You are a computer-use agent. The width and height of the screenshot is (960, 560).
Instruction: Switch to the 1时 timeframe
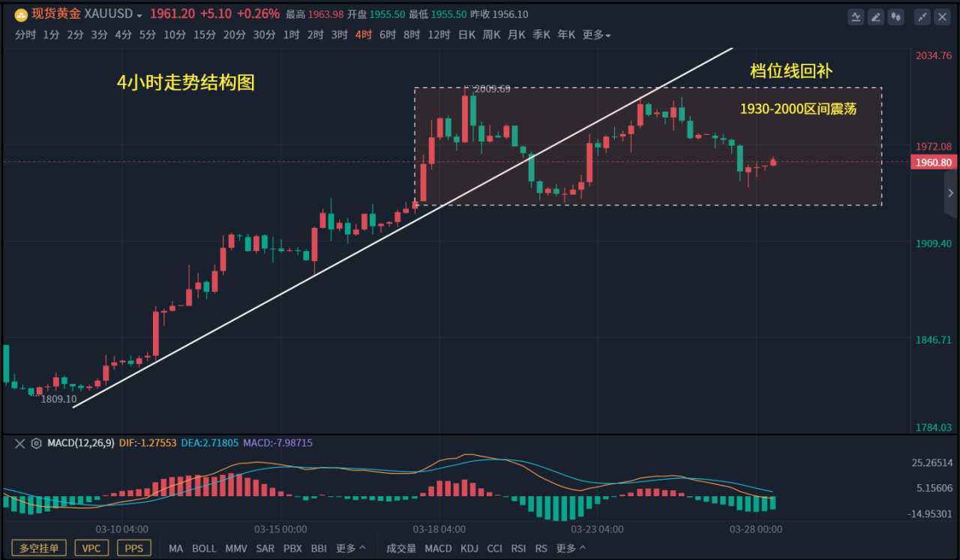(x=292, y=34)
